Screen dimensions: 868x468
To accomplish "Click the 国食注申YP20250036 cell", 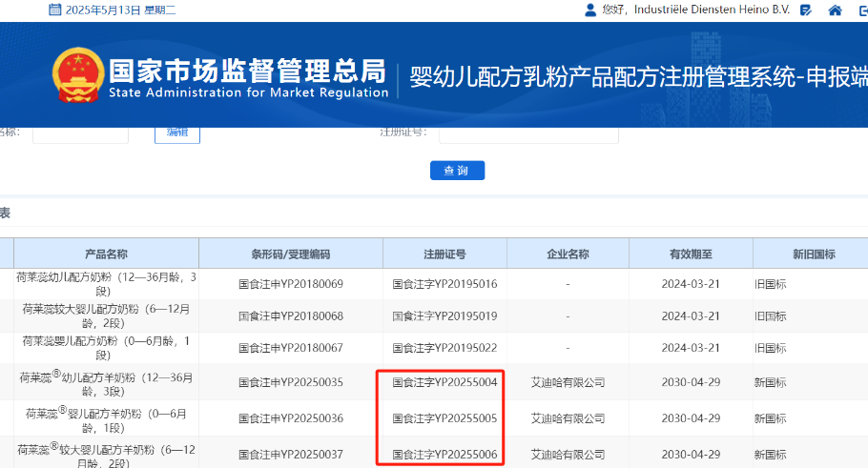I will [x=290, y=418].
